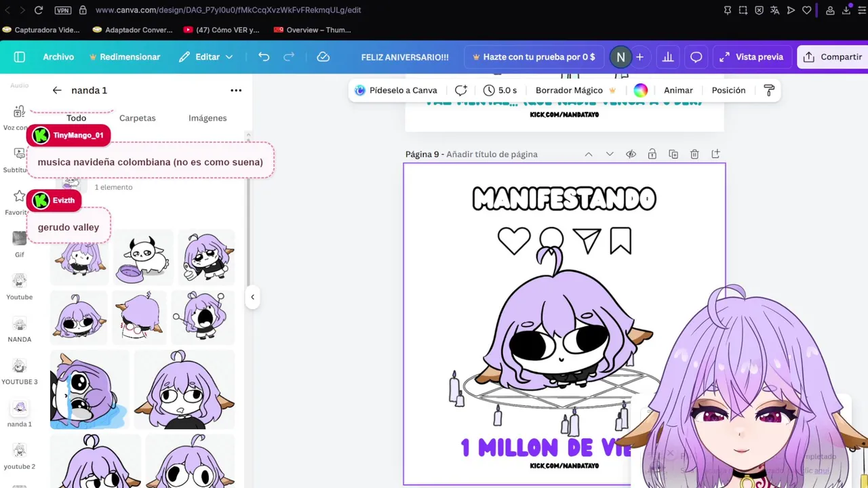Lock page 9 with the padlock icon

pos(652,155)
